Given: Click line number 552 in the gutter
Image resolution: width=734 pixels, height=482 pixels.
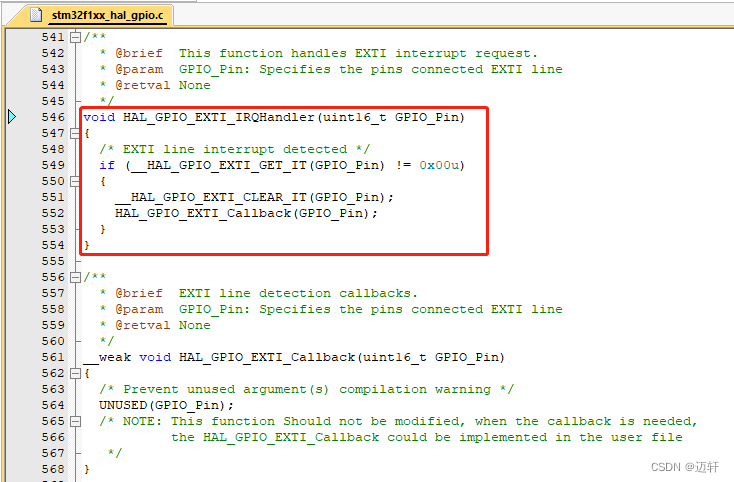Looking at the screenshot, I should (x=53, y=213).
